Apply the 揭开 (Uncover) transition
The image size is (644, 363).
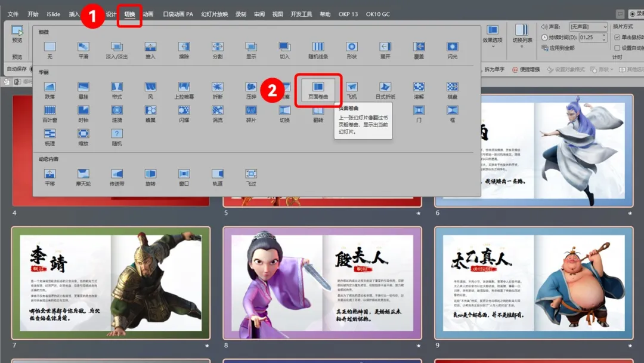385,50
